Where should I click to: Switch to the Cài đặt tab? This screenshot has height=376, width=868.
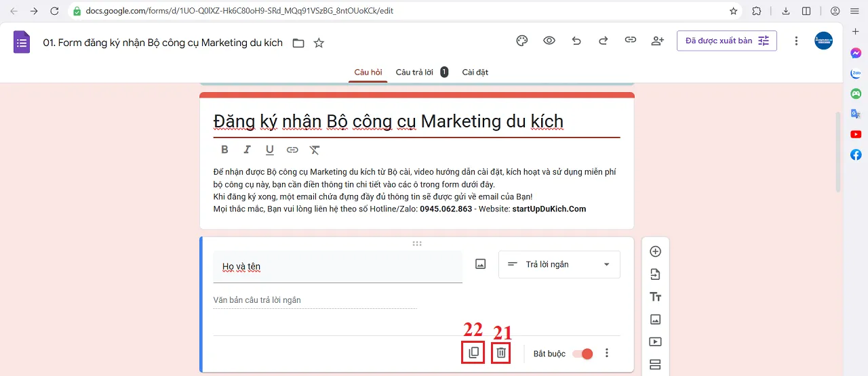click(475, 72)
